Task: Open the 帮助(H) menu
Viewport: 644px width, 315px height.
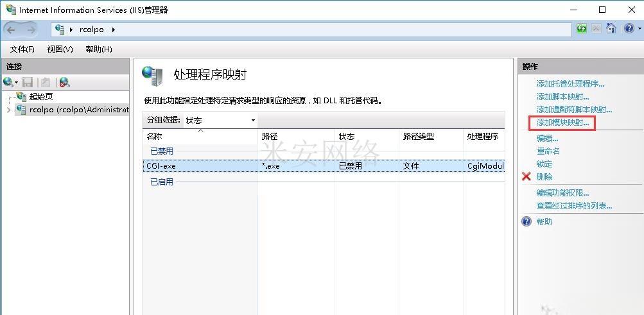Action: 99,49
